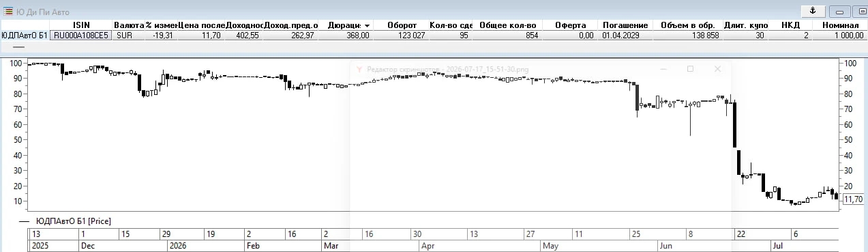Sort by the Оборот column header

click(x=402, y=25)
